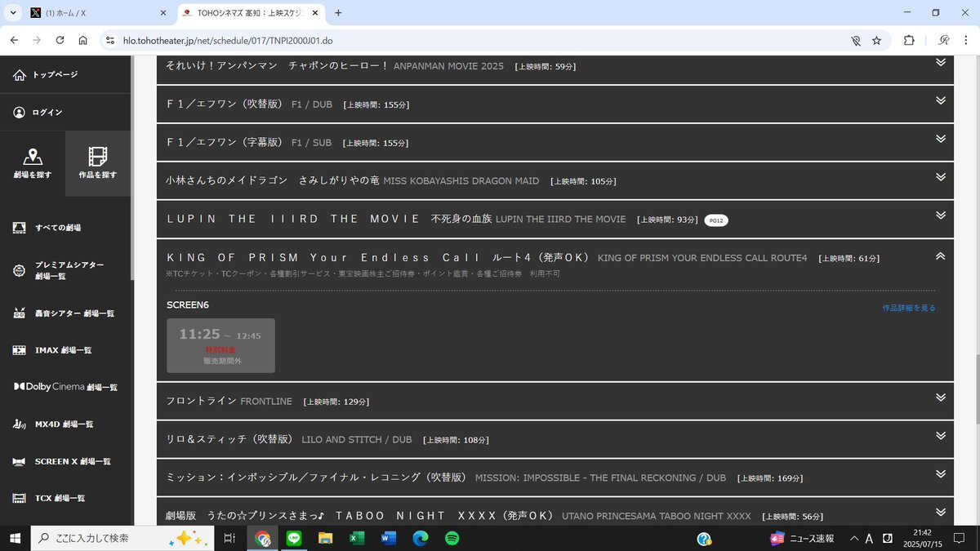Open Task View in taskbar
This screenshot has width=980, height=551.
pos(229,538)
